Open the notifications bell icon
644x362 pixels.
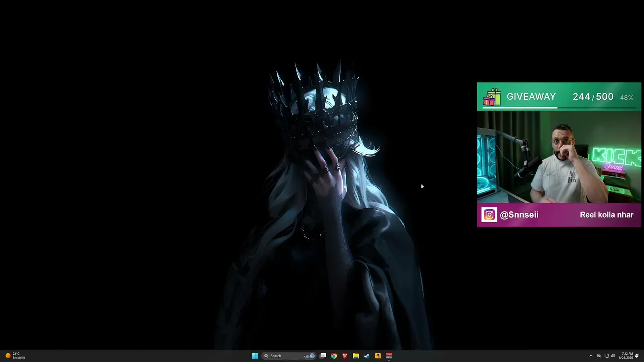coord(637,356)
